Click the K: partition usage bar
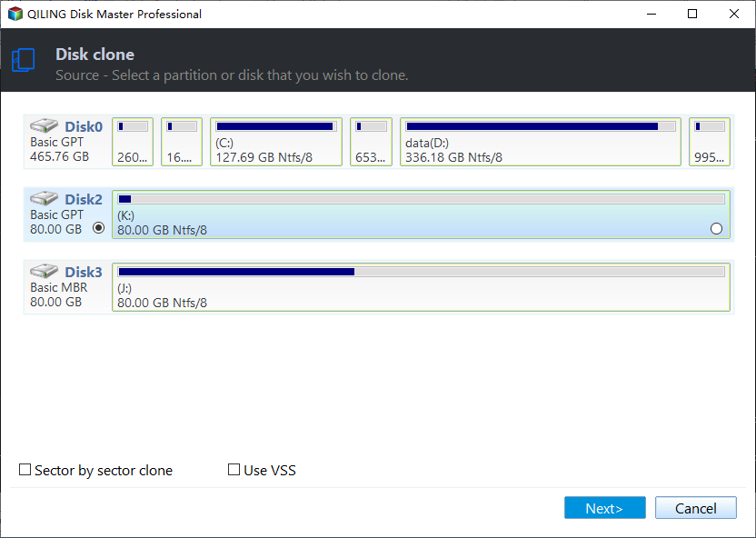 click(x=422, y=199)
